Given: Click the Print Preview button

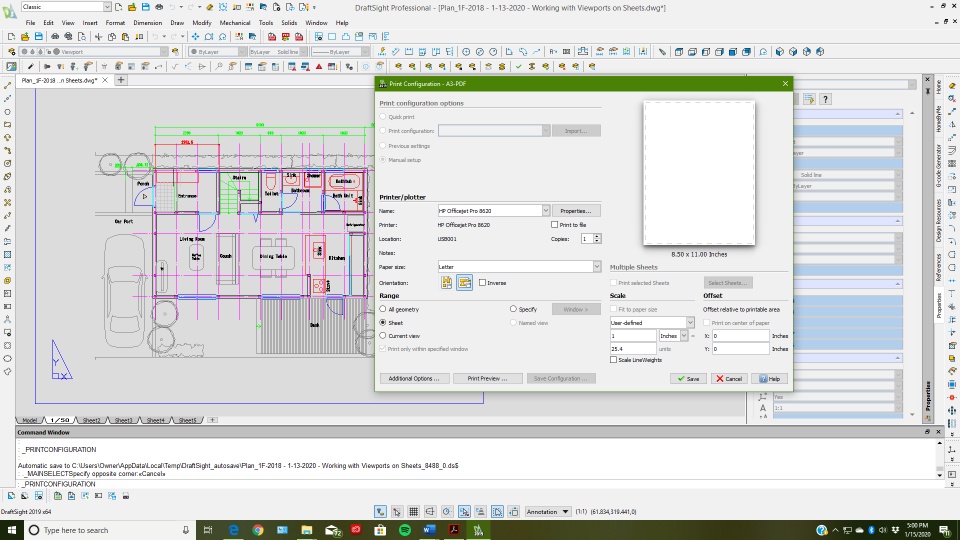Looking at the screenshot, I should click(x=487, y=379).
